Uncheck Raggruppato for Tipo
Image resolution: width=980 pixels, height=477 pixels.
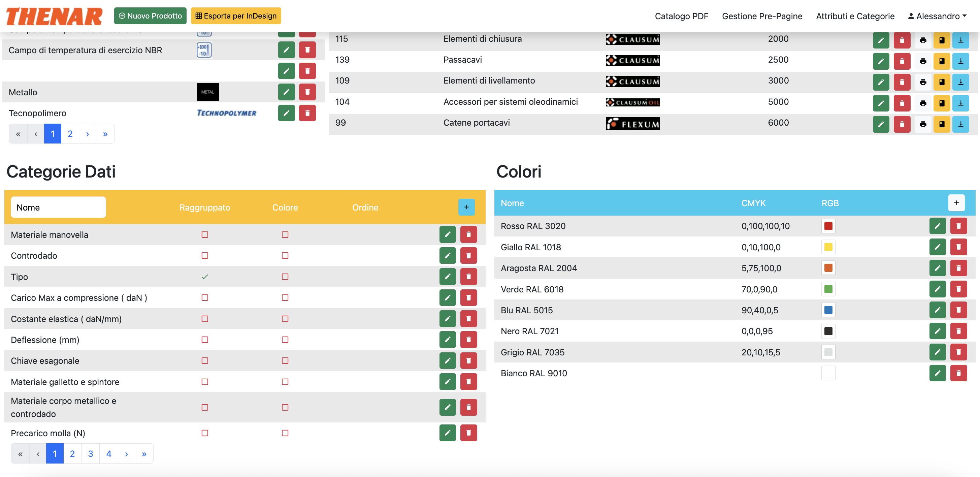pyautogui.click(x=205, y=277)
